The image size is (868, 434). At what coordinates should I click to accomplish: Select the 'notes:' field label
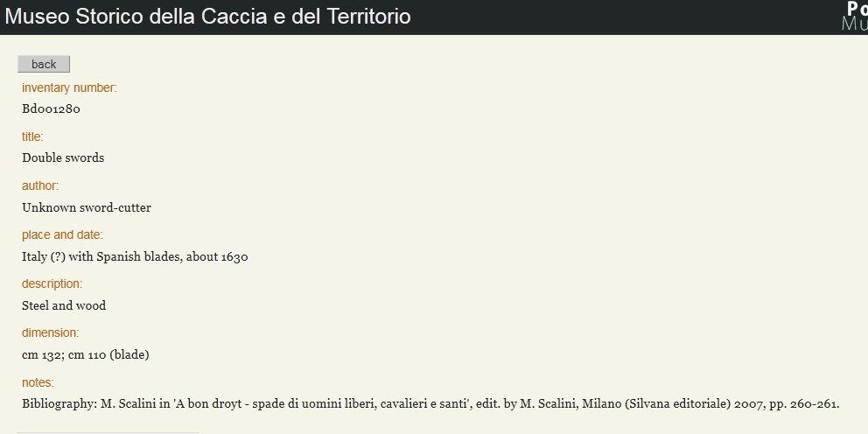pos(38,382)
